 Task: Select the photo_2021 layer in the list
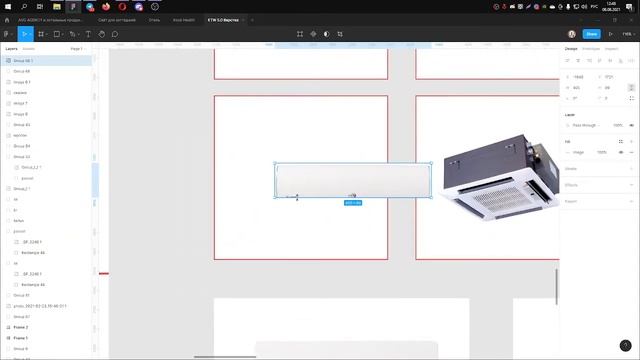point(40,306)
